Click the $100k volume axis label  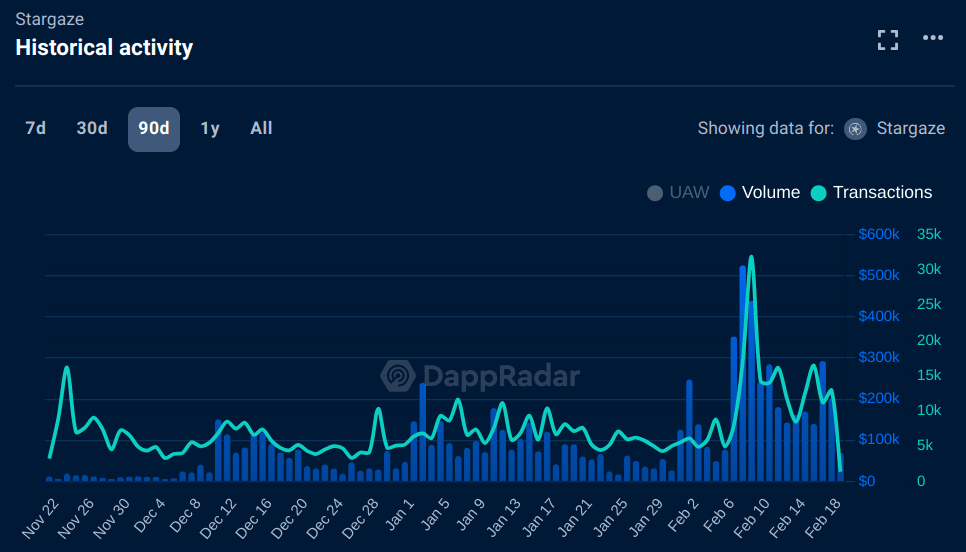pyautogui.click(x=879, y=439)
